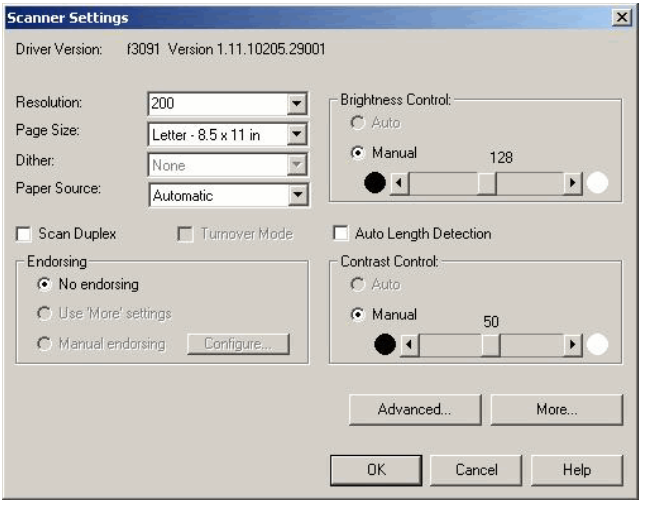Open the Paper Source dropdown
This screenshot has width=645, height=505.
pos(295,196)
